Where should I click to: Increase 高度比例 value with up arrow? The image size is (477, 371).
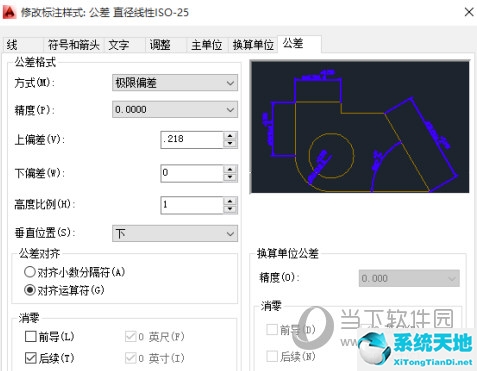(x=230, y=201)
